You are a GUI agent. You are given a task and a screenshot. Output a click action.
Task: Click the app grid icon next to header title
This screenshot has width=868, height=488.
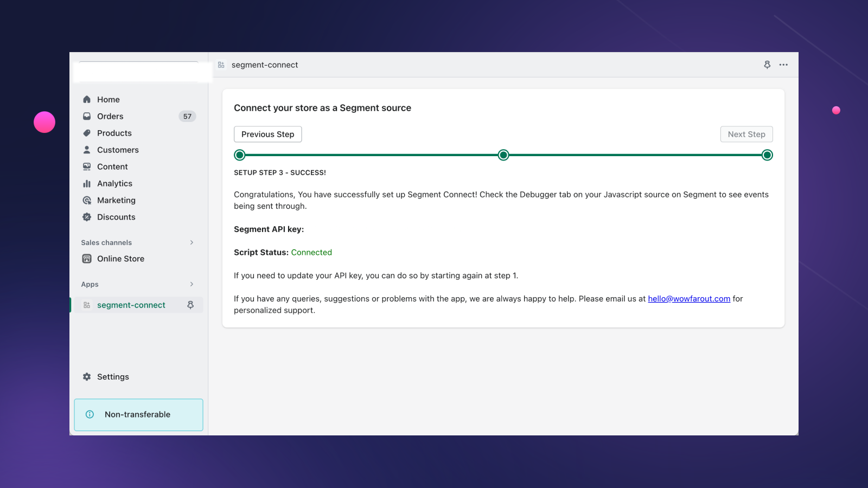point(221,65)
